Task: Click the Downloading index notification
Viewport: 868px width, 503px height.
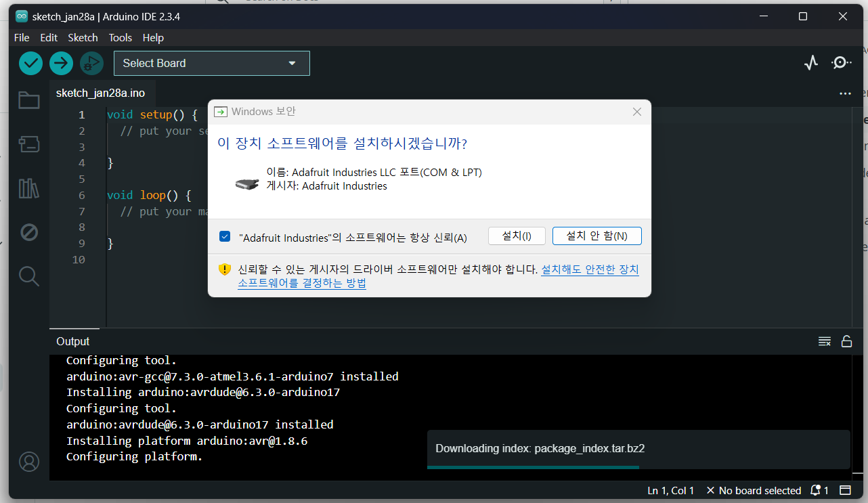Action: (x=638, y=448)
